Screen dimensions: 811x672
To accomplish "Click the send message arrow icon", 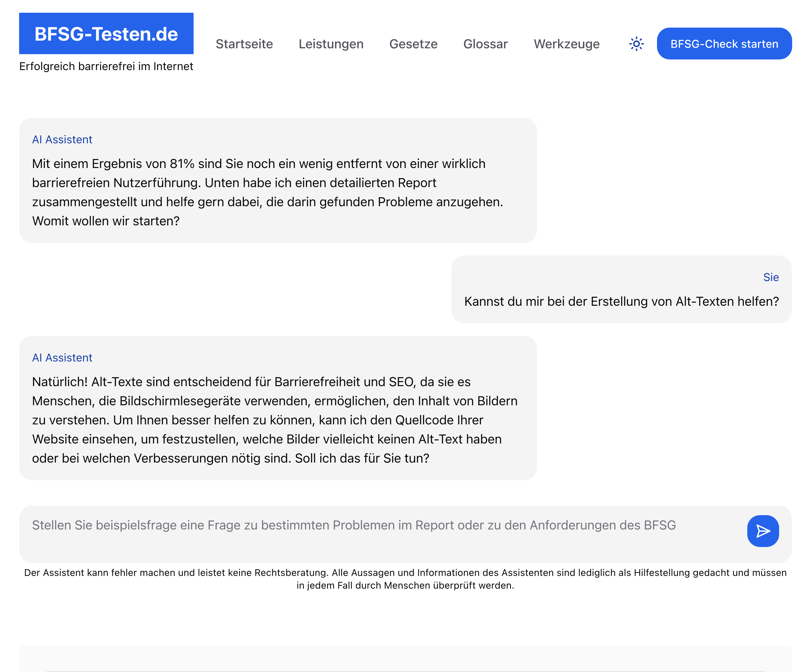I will (762, 531).
